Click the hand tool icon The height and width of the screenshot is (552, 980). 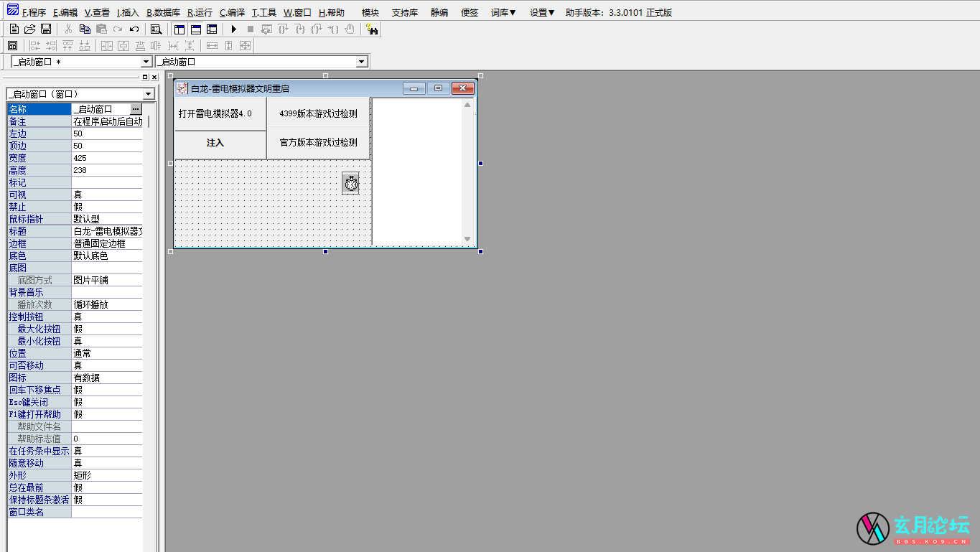coord(350,29)
